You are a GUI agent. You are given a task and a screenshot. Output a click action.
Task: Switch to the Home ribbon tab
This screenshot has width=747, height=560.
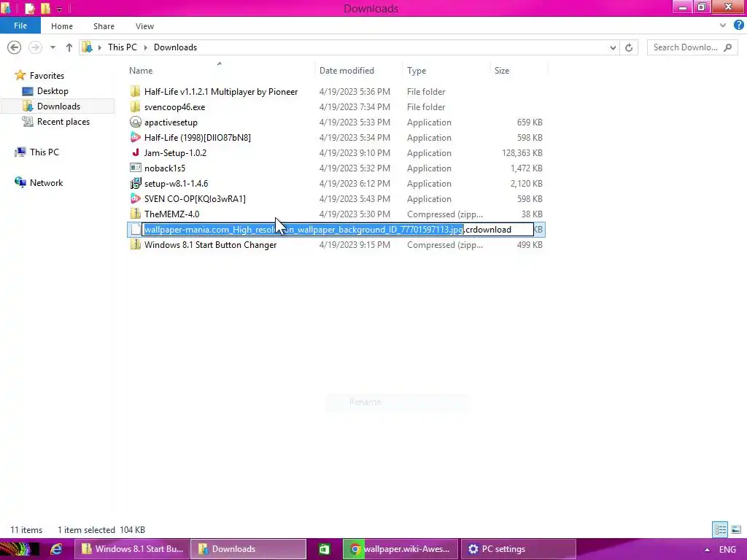pos(62,26)
